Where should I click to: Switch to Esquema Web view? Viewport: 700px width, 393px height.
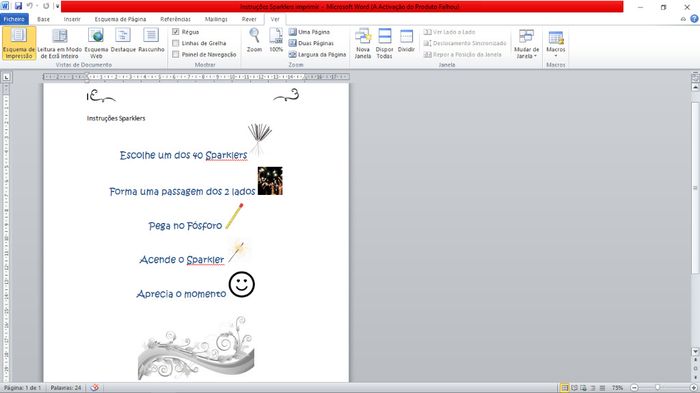point(96,43)
